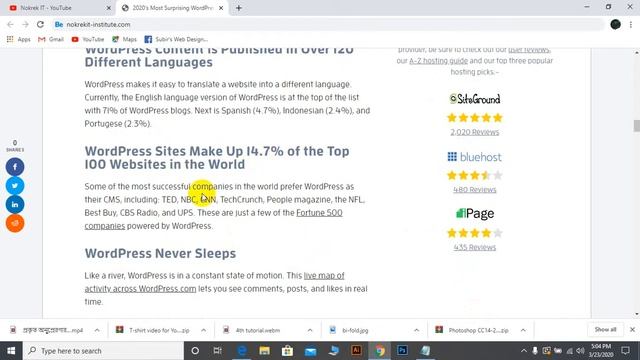Go back to previous page
This screenshot has height=360, width=640.
pos(11,24)
